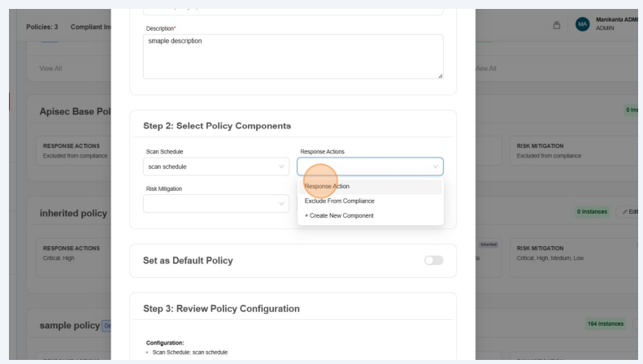Click the Edit button on inherited policy
The height and width of the screenshot is (364, 643).
(629, 212)
